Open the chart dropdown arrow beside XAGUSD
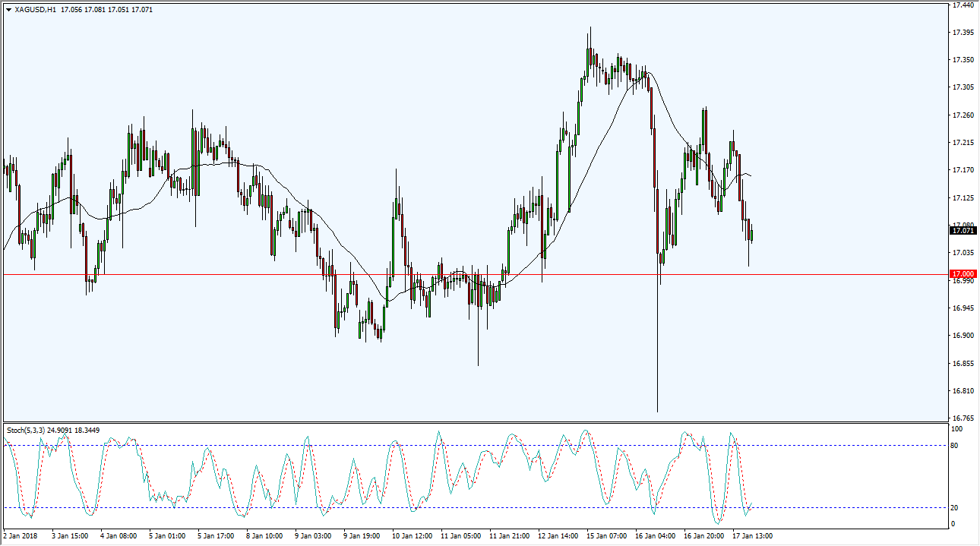The width and height of the screenshot is (980, 546). click(8, 10)
